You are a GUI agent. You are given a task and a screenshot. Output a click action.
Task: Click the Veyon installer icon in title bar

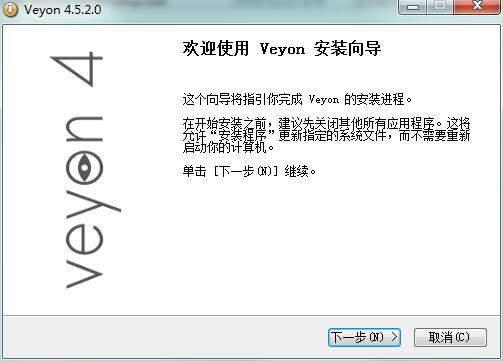point(10,9)
